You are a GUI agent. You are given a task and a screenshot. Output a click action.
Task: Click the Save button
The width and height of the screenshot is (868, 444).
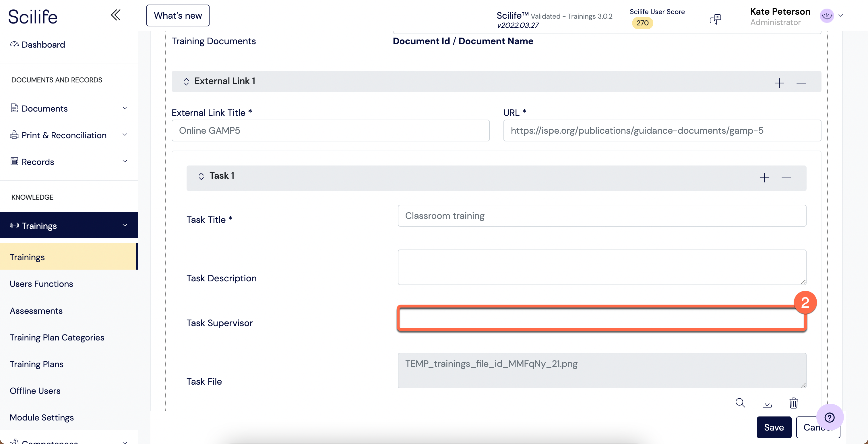774,427
